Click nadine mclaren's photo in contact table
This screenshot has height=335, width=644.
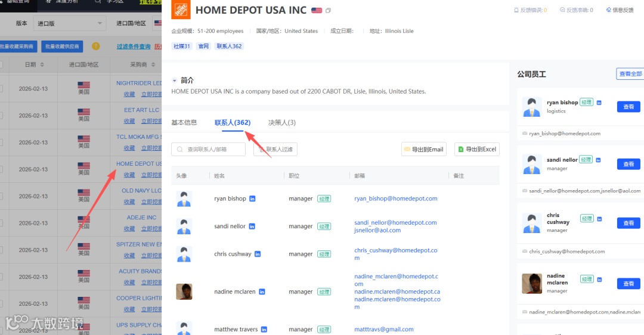[184, 291]
